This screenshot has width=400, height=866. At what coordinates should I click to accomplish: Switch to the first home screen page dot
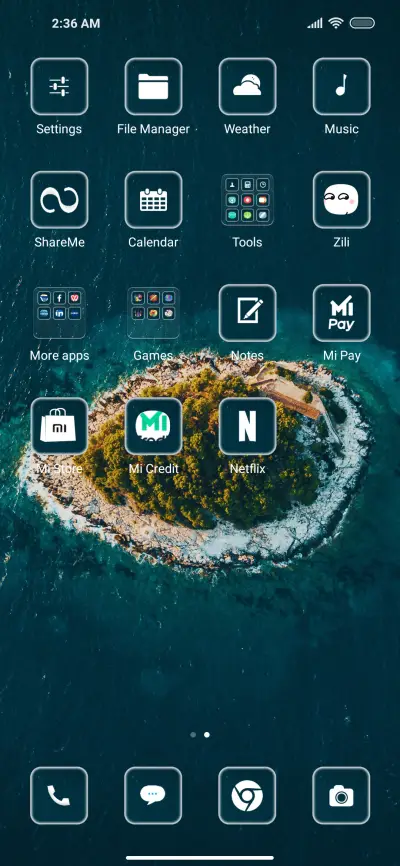coord(193,735)
